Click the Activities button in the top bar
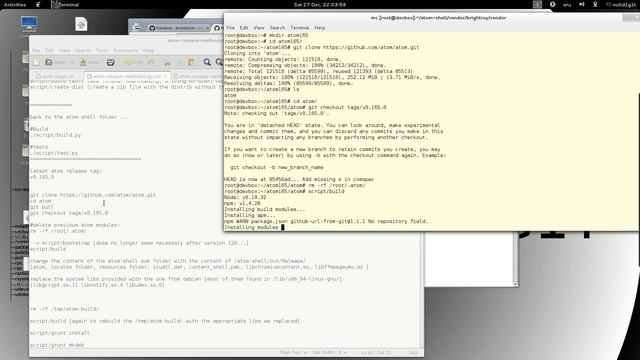This screenshot has width=640, height=360. 15,4
